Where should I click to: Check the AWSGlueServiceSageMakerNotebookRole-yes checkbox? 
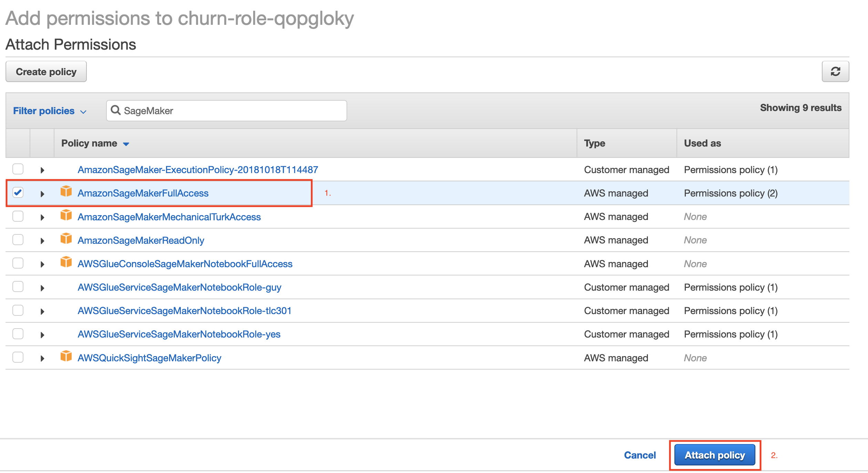coord(18,334)
